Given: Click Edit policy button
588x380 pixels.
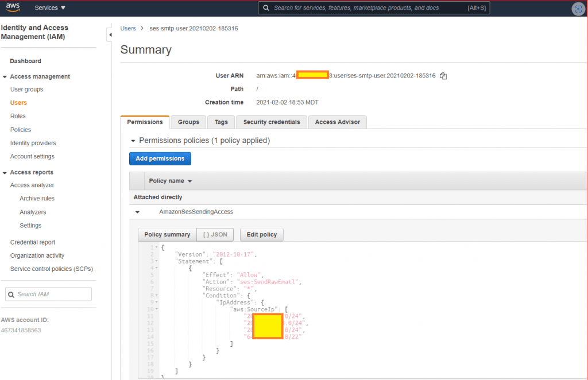Looking at the screenshot, I should tap(262, 235).
